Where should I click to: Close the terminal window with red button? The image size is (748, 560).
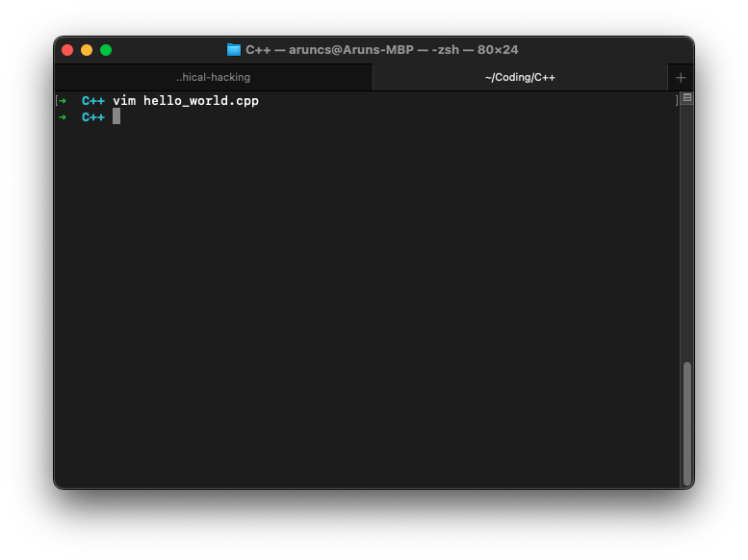pyautogui.click(x=67, y=50)
